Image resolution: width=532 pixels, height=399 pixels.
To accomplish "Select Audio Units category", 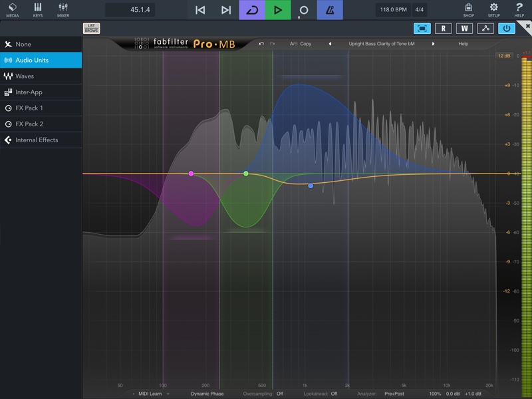I will click(41, 60).
